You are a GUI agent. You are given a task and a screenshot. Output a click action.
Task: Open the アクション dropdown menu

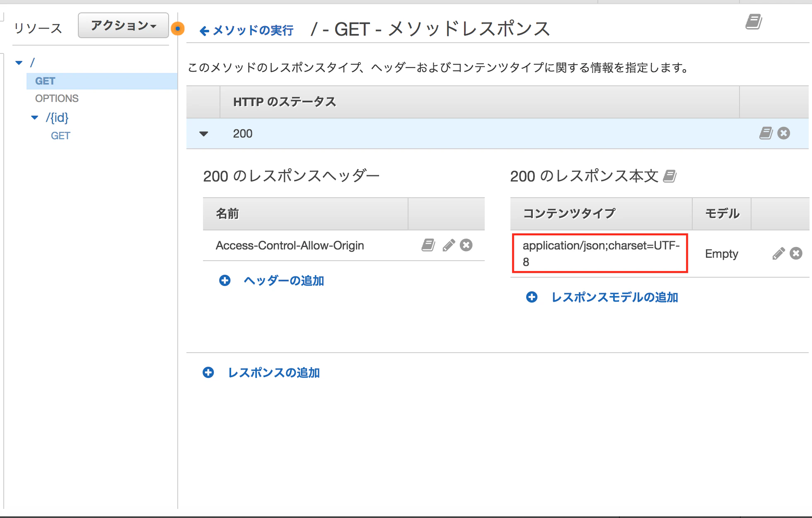click(123, 26)
